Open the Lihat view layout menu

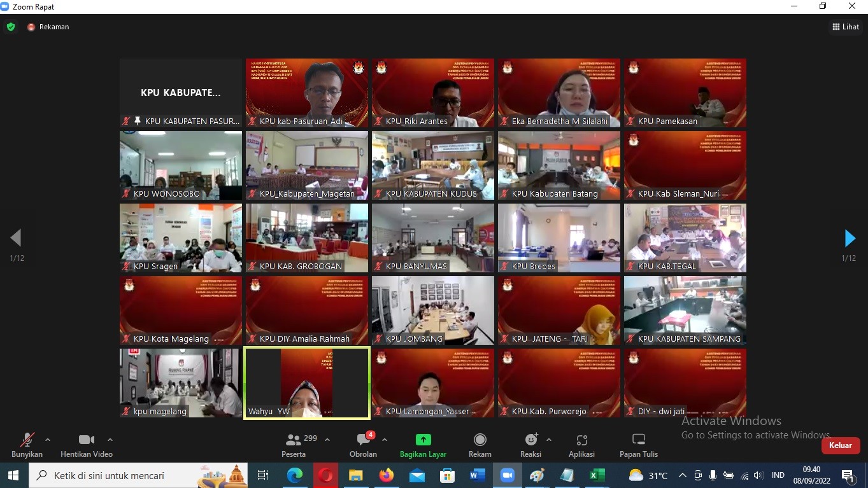click(x=845, y=27)
